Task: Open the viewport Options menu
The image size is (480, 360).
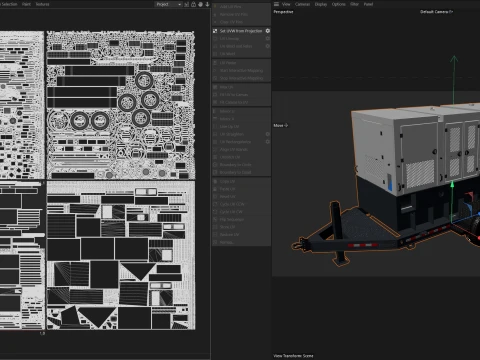Action: coord(338,4)
